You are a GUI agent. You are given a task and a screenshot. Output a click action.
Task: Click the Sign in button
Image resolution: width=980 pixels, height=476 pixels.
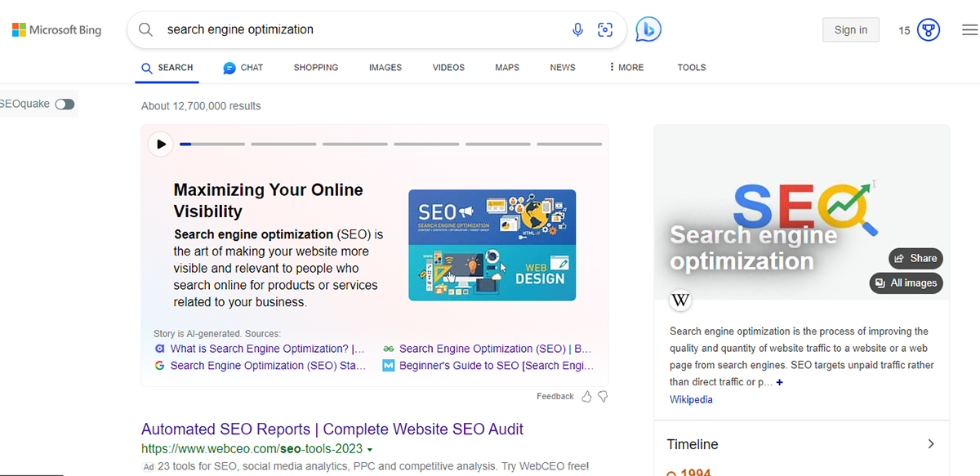851,30
